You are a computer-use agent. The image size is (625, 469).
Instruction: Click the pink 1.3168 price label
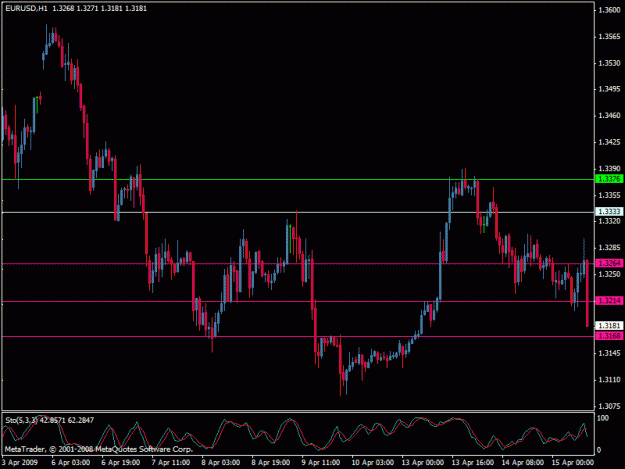click(609, 336)
